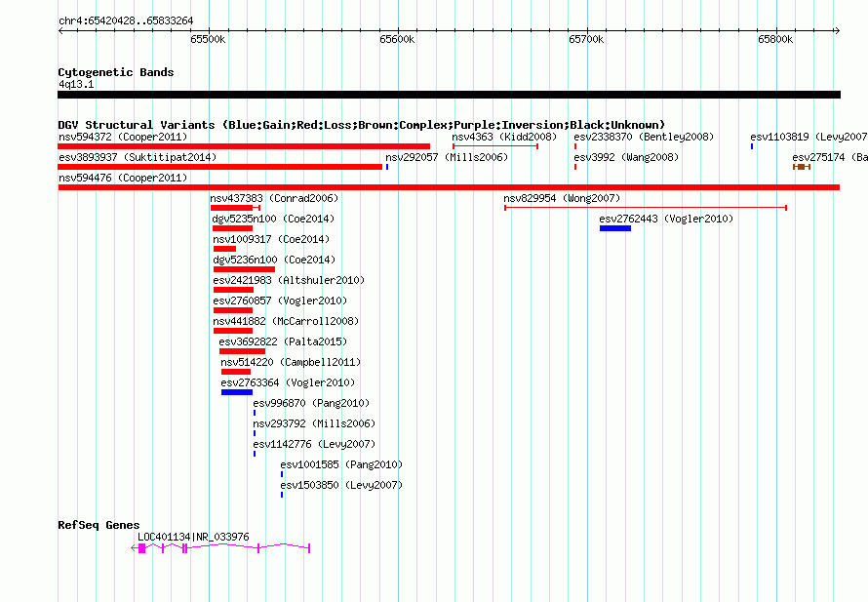Click esv2763364 (Vogler2010) label
Screen dimensions: 868x602
(x=288, y=382)
